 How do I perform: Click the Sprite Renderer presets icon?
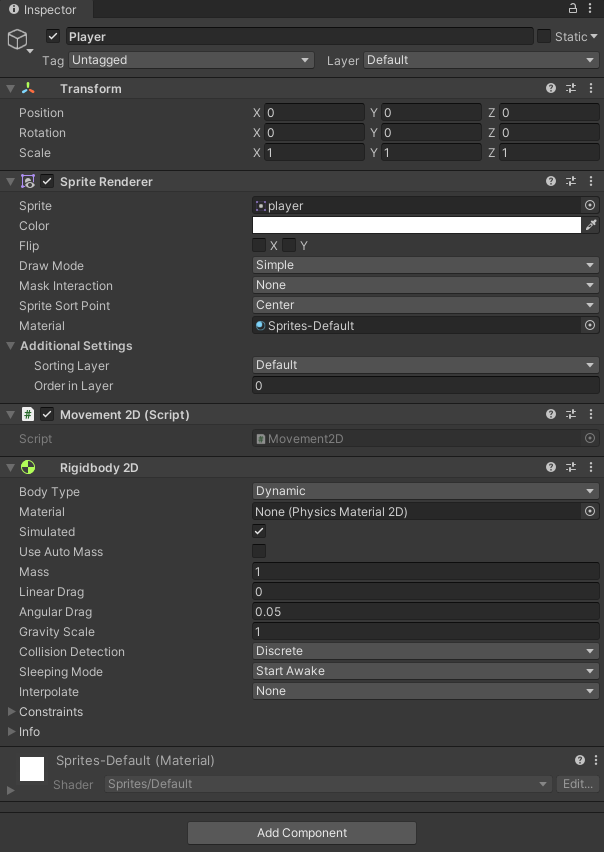[x=570, y=181]
